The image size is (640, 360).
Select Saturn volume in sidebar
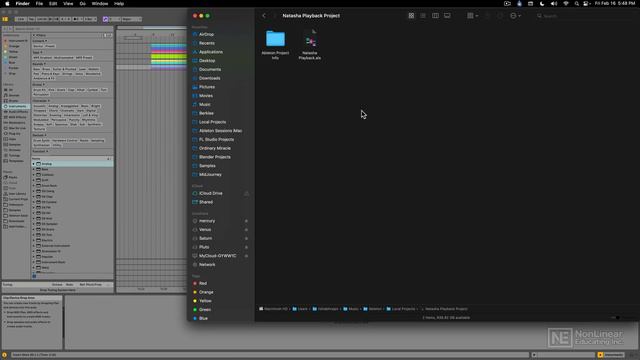pos(205,238)
